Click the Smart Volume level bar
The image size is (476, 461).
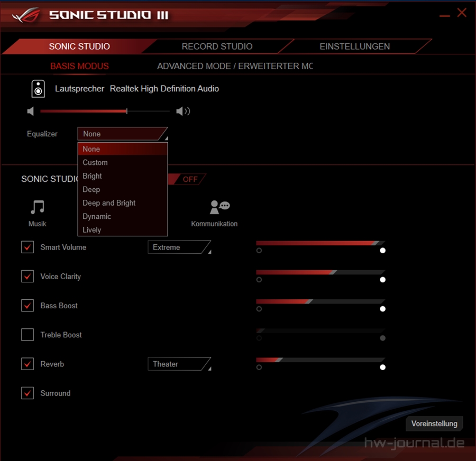tap(321, 243)
